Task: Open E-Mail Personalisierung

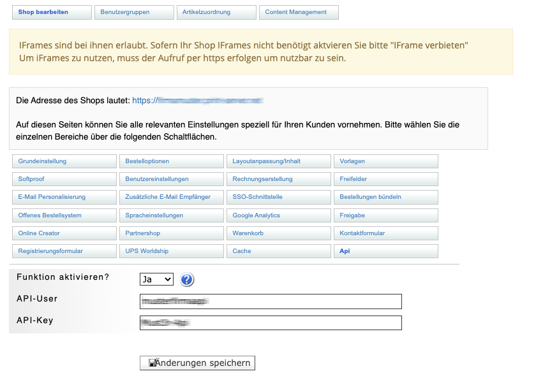Action: pos(64,197)
